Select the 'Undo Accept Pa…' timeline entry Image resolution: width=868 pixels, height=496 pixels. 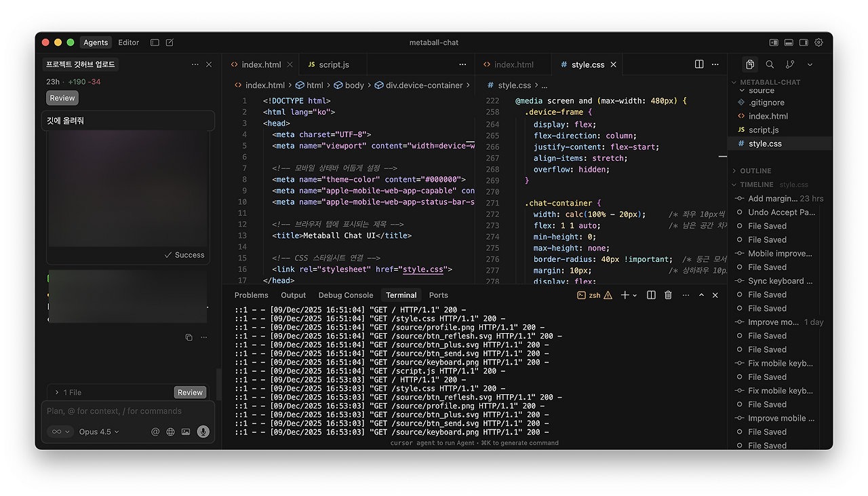point(780,212)
